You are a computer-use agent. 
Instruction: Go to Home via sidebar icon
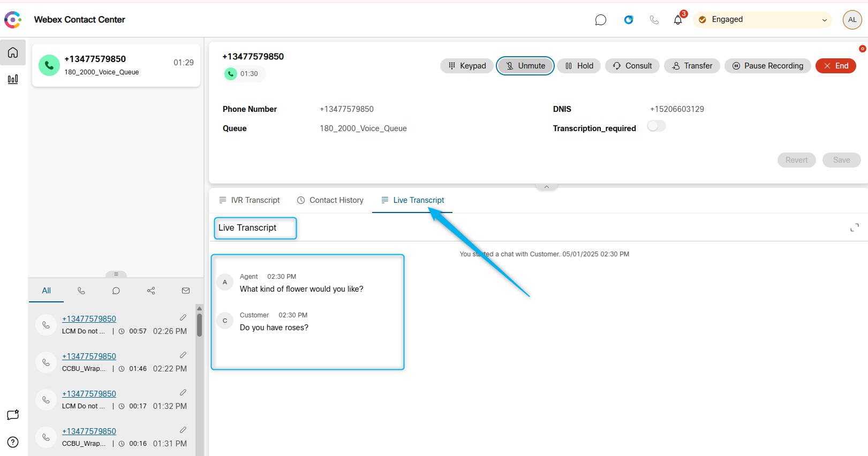click(x=13, y=52)
